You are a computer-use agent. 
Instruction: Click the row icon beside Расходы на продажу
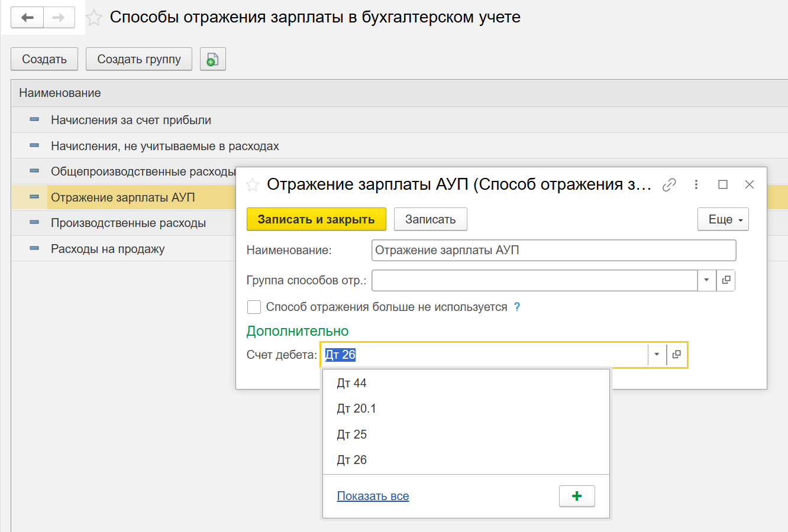click(34, 249)
